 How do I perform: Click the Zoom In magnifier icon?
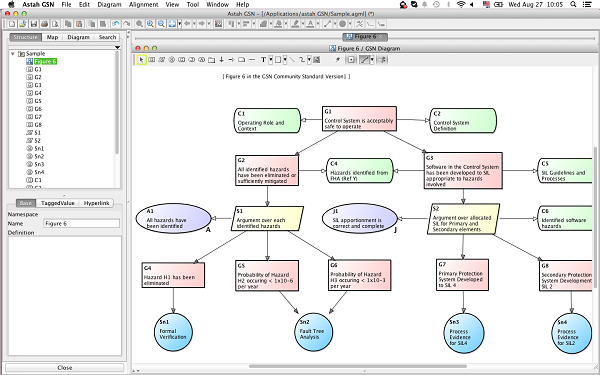pos(150,24)
